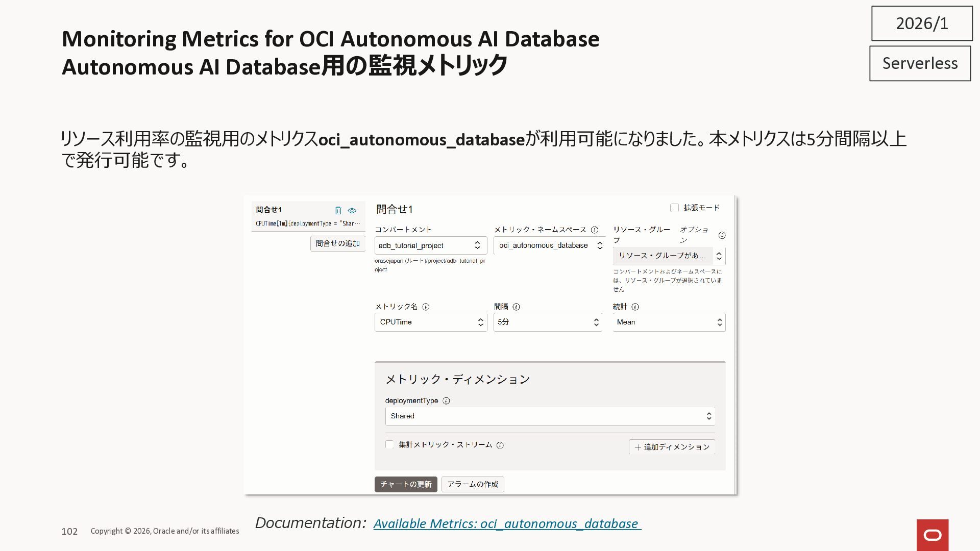
Task: Click info icon next to メトリック・ネームスペース
Action: pos(594,230)
